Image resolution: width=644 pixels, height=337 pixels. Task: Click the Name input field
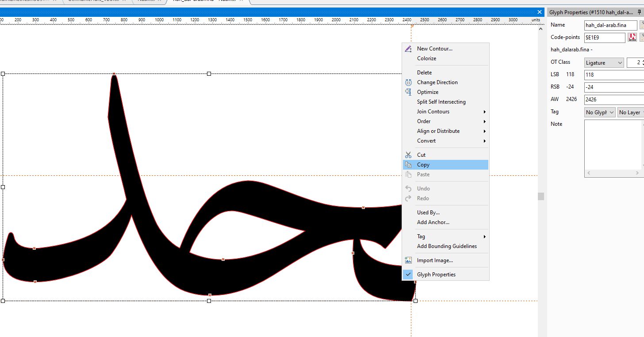pos(611,25)
